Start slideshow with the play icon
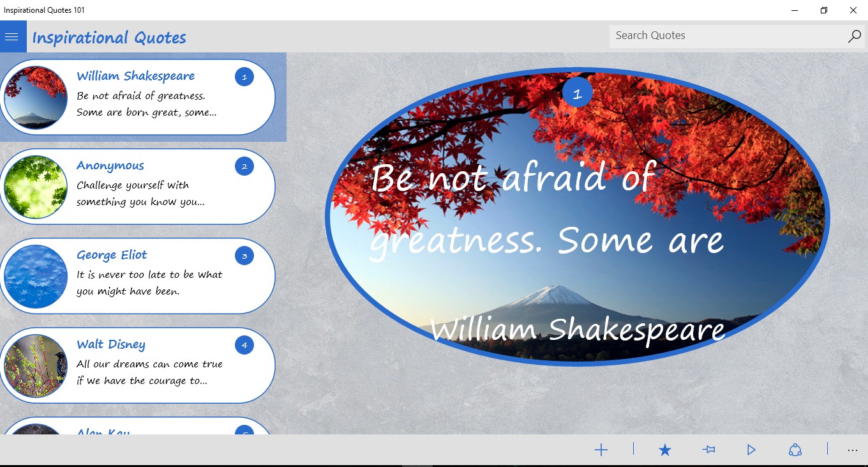This screenshot has width=868, height=467. click(x=751, y=450)
